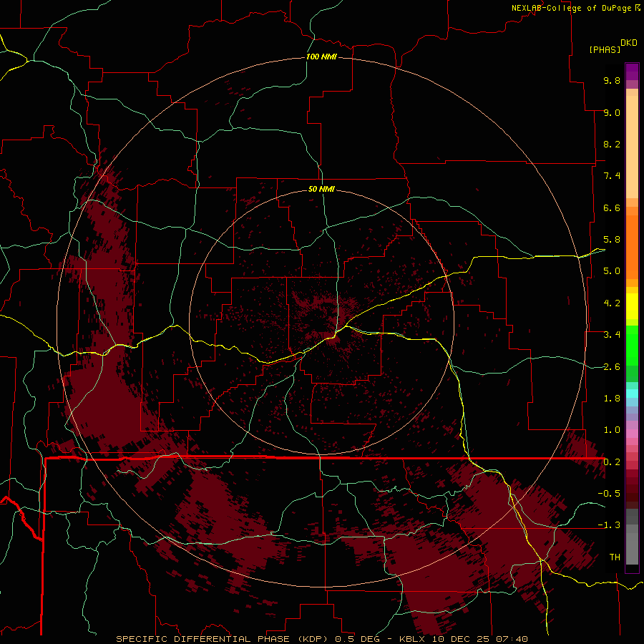Select the pink swatch in color scale
Image resolution: width=644 pixels, height=644 pixels.
click(x=632, y=434)
